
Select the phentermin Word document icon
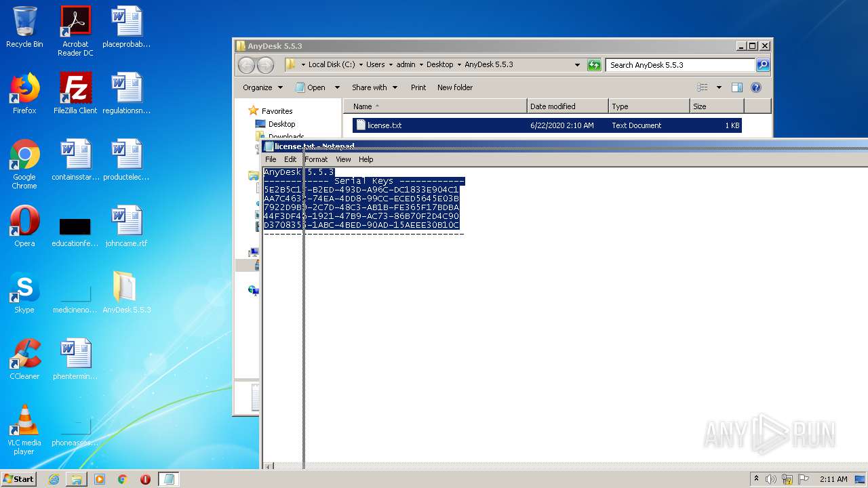75,359
